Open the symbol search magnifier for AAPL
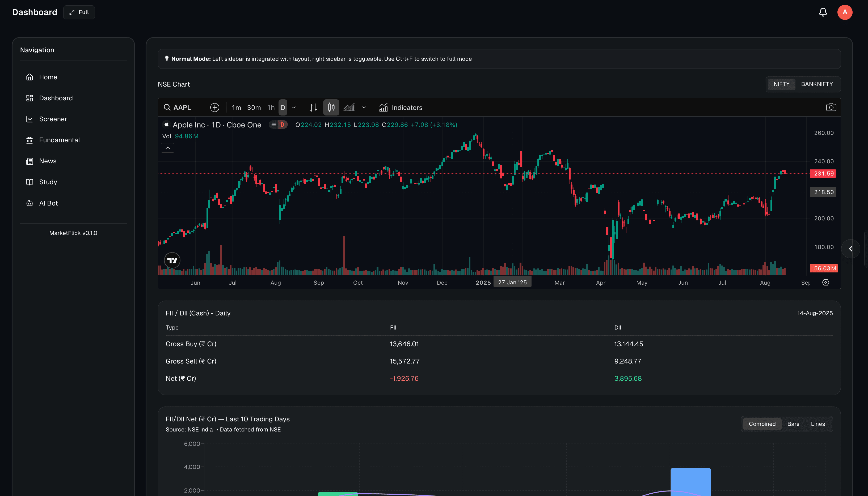The image size is (868, 496). pos(167,107)
